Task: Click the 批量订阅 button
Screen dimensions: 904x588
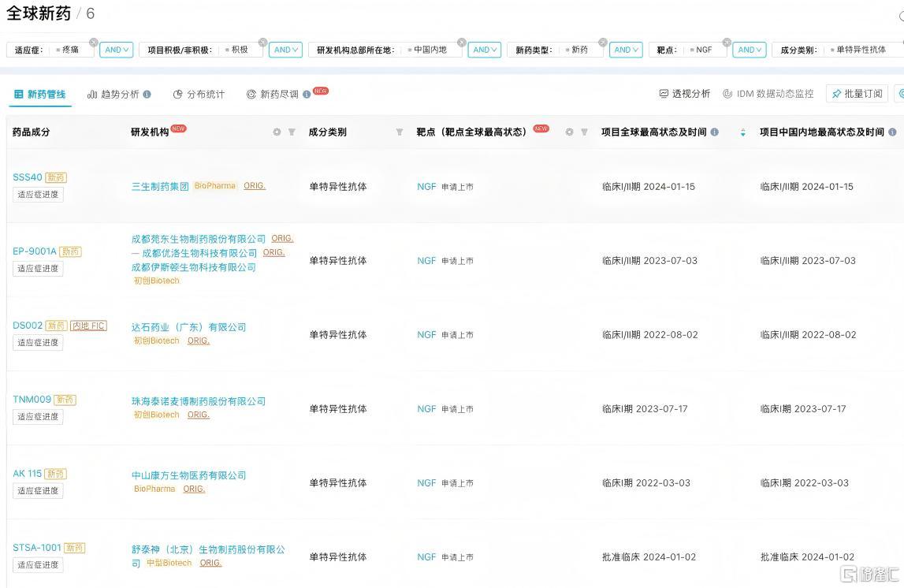Action: tap(857, 94)
